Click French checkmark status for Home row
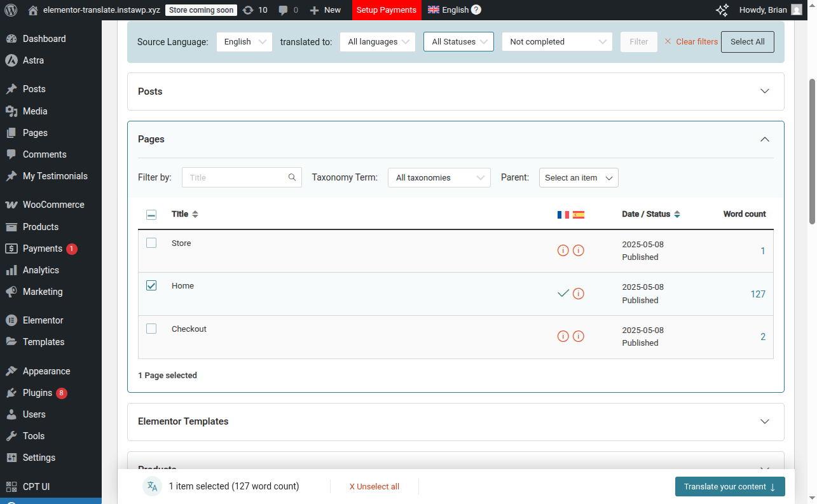 (x=563, y=294)
